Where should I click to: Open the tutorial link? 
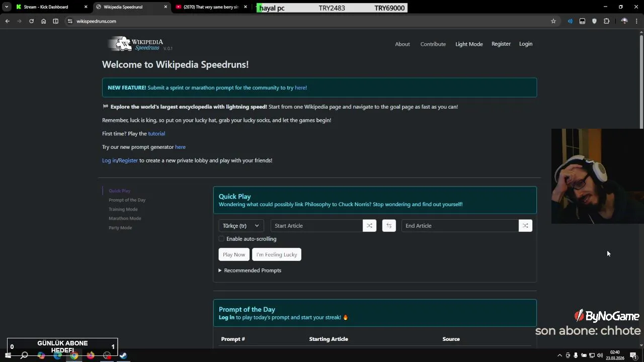[x=156, y=134]
